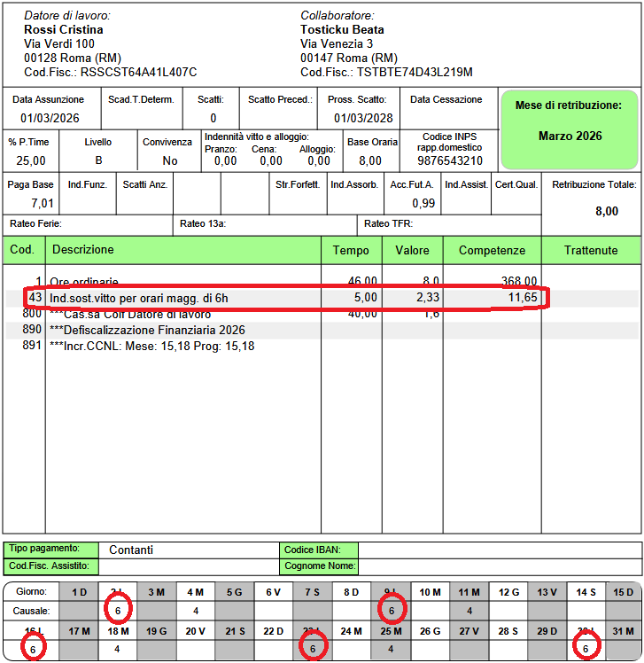Click the competenze amount 11,65
644x663 pixels.
pyautogui.click(x=521, y=299)
